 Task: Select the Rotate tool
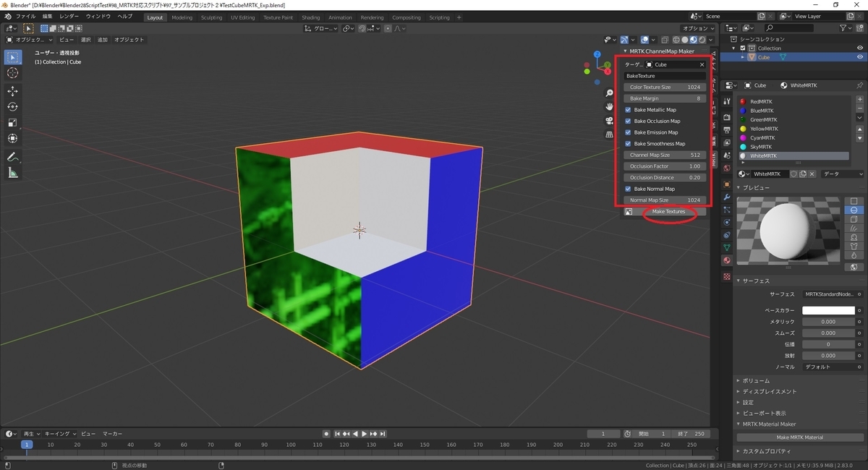[x=12, y=107]
